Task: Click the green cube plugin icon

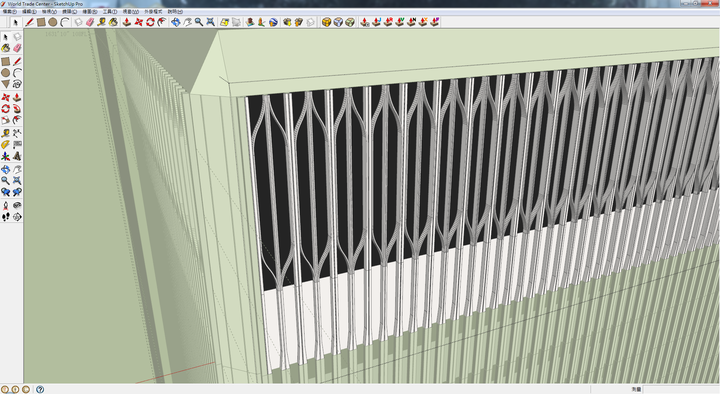Action: click(x=350, y=22)
